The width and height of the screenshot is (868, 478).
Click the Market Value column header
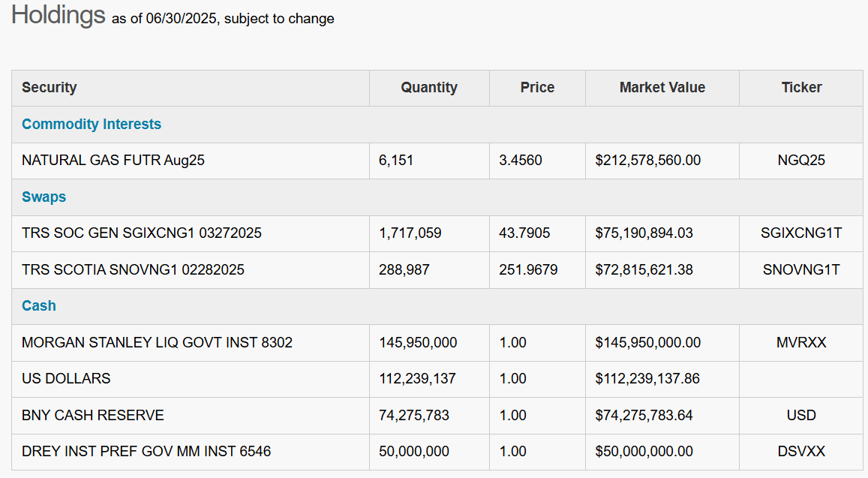tap(662, 88)
